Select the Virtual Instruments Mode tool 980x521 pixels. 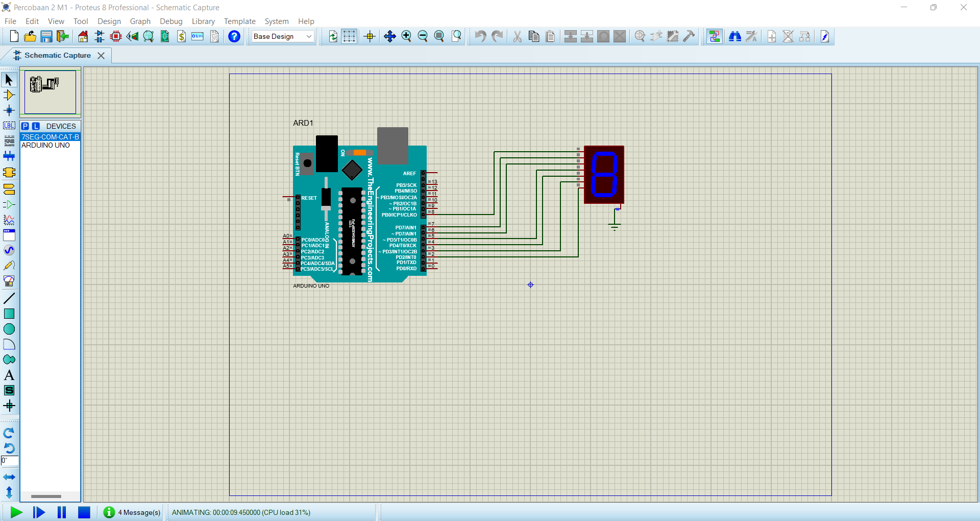click(x=9, y=281)
